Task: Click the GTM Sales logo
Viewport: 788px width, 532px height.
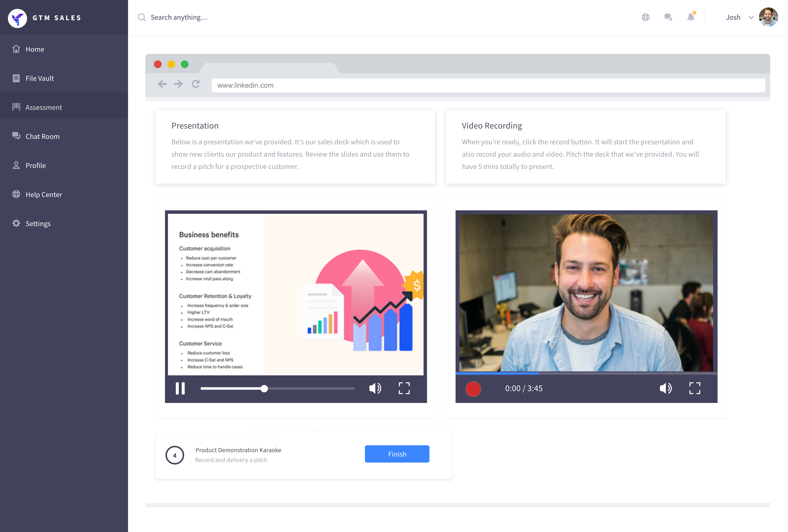Action: coord(18,18)
